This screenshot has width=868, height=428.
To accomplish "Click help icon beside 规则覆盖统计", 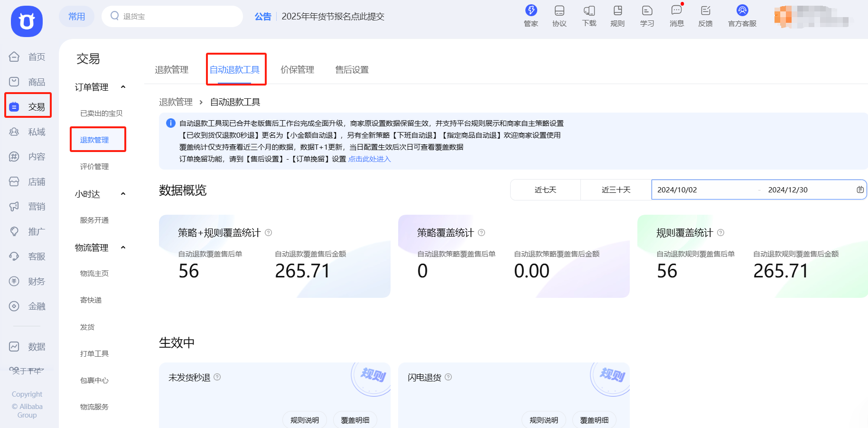I will (x=720, y=233).
